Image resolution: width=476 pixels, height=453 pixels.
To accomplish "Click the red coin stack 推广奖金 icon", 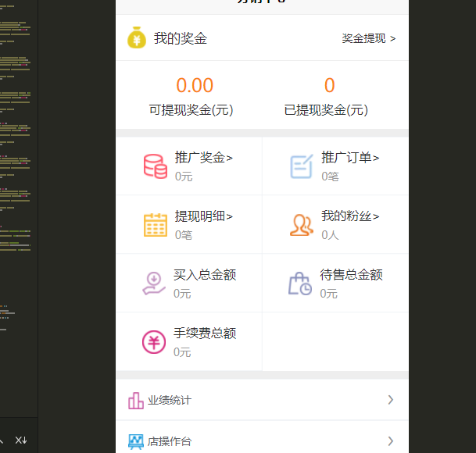I will coord(155,166).
